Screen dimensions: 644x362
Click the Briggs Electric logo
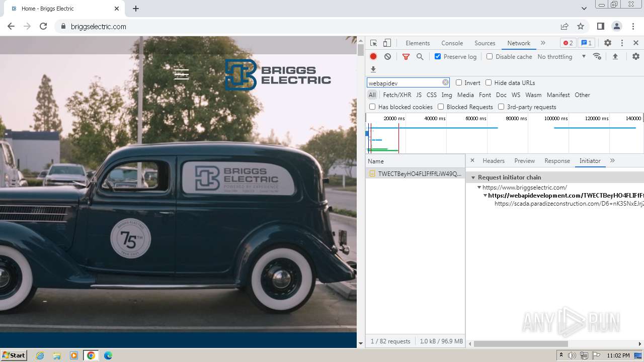click(278, 75)
